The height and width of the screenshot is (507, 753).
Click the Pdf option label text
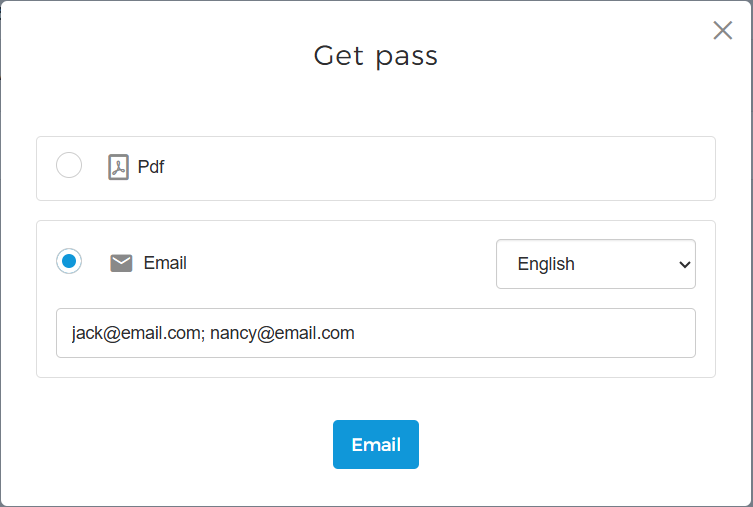coord(151,167)
